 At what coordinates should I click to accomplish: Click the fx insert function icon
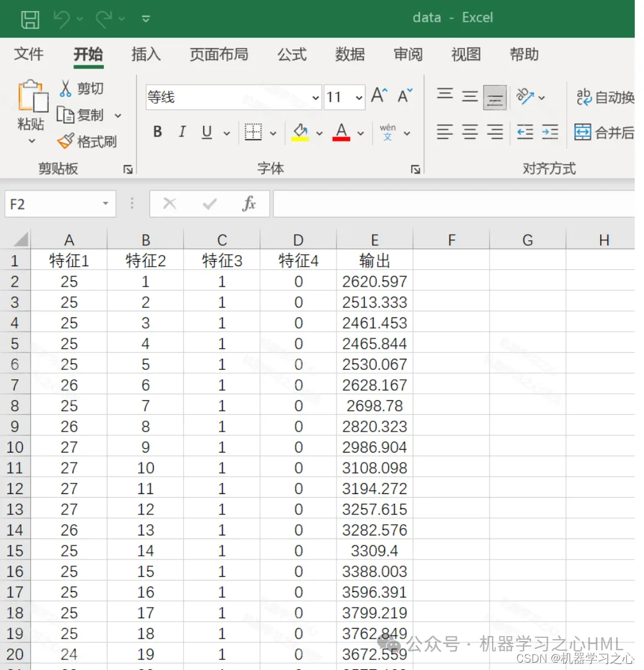click(249, 204)
